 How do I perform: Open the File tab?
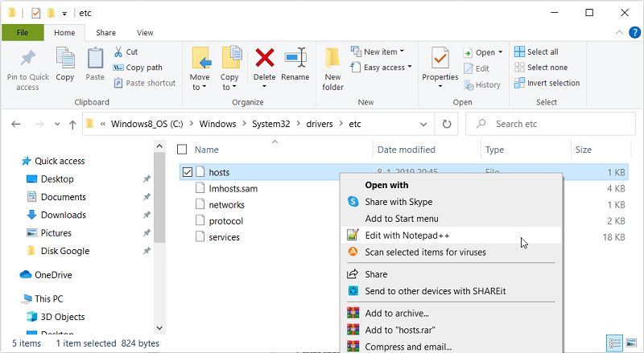[x=23, y=32]
